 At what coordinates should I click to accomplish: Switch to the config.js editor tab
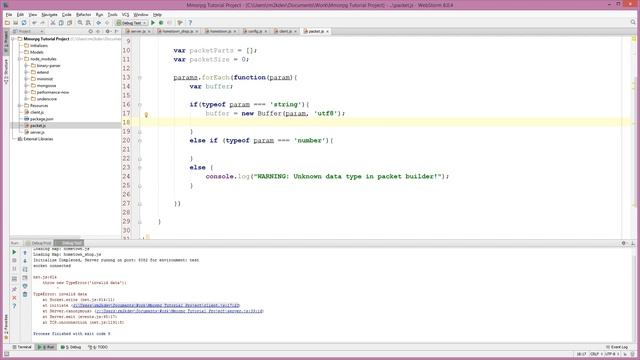click(x=256, y=31)
